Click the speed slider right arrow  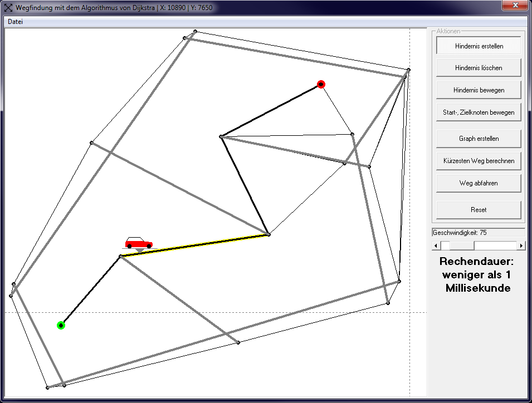pyautogui.click(x=521, y=245)
